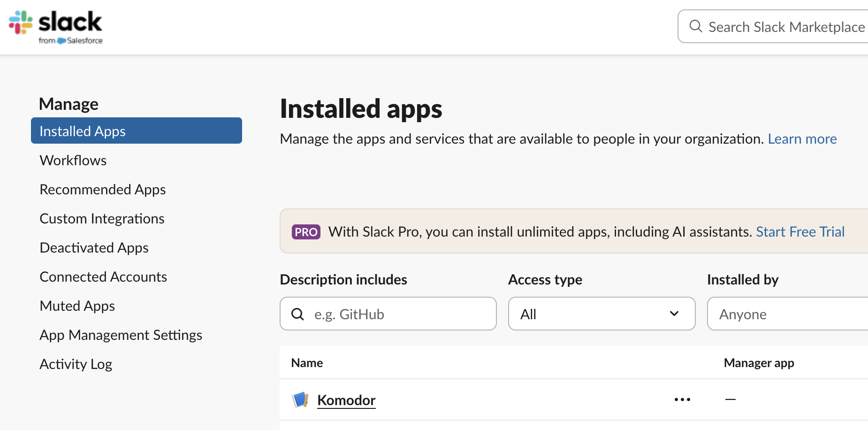Open Custom Integrations
This screenshot has width=868, height=430.
[x=102, y=219]
